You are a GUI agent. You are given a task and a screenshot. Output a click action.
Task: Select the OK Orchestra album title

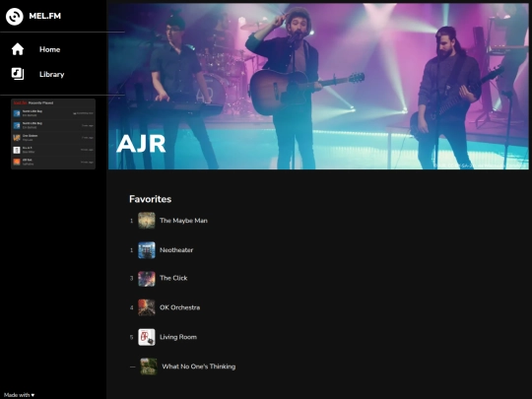click(180, 307)
